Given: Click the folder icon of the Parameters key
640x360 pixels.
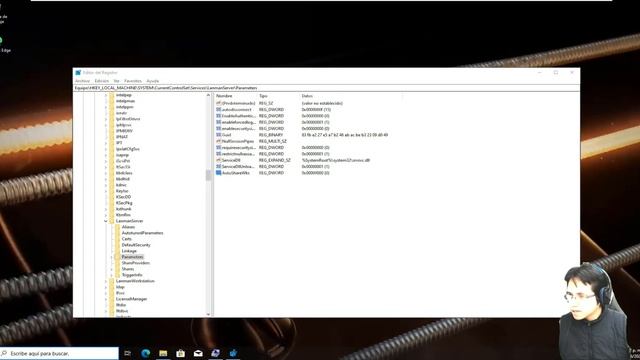Looking at the screenshot, I should (118, 257).
